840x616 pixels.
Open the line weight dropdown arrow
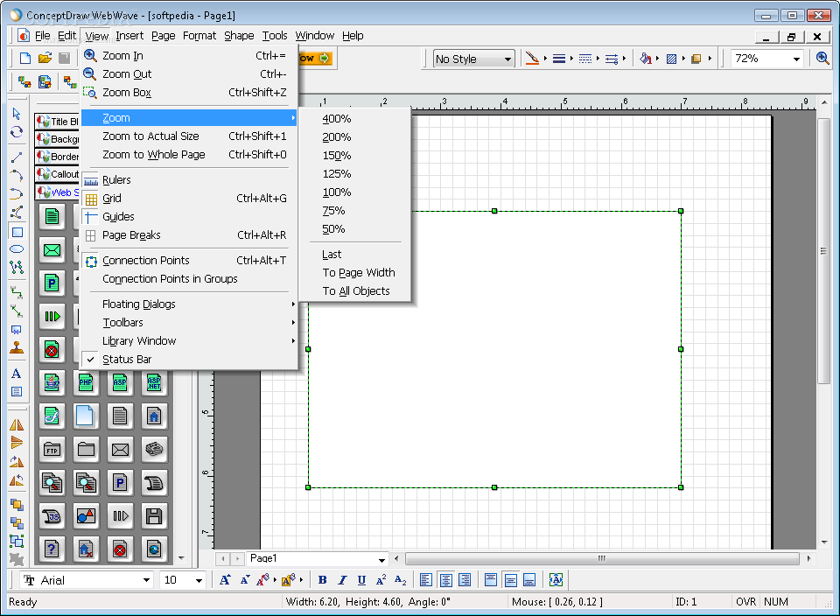pos(571,59)
